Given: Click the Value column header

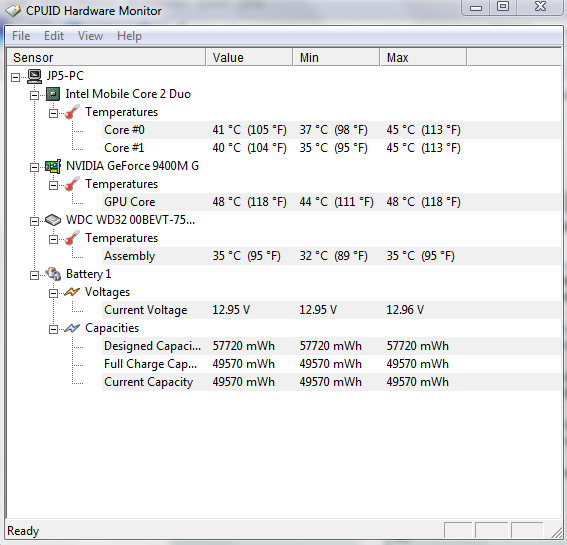Looking at the screenshot, I should click(x=249, y=58).
